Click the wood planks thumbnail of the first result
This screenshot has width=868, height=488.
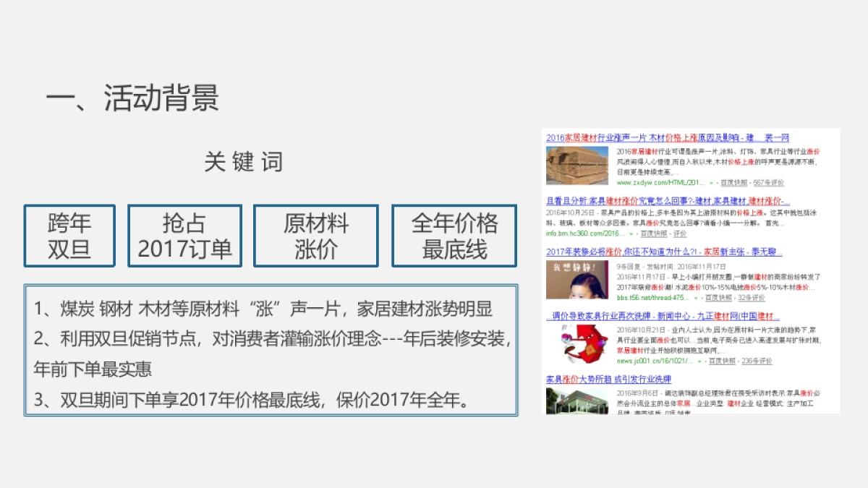point(579,163)
